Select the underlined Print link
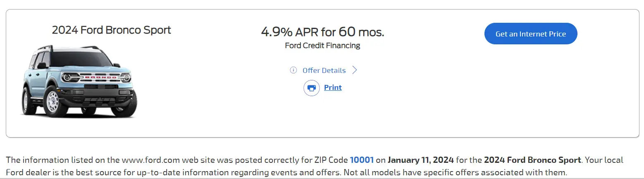644x179 pixels. [333, 87]
